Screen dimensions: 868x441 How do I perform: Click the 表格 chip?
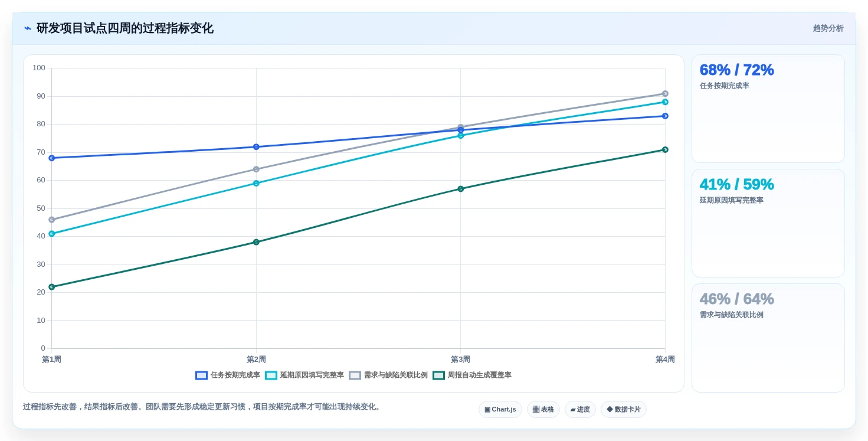(543, 409)
